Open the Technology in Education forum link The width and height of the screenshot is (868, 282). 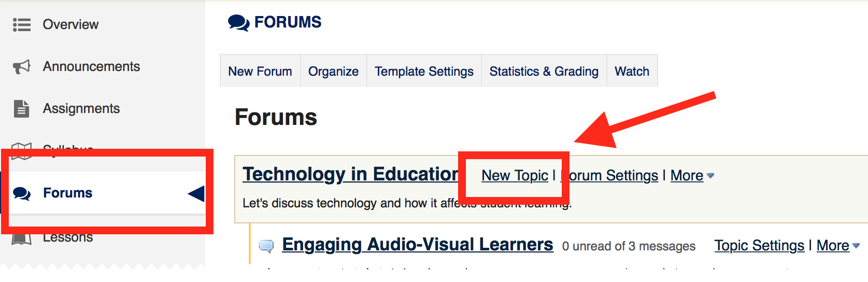click(x=350, y=174)
